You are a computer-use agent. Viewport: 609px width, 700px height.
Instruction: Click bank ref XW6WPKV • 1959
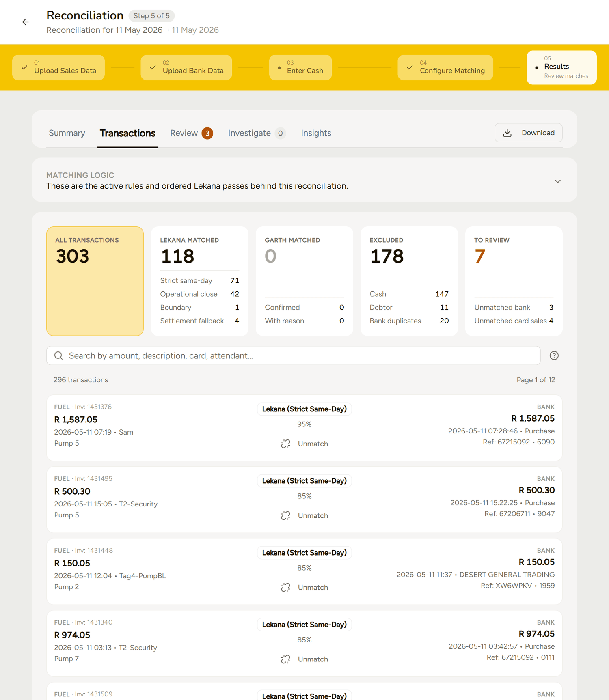[518, 586]
